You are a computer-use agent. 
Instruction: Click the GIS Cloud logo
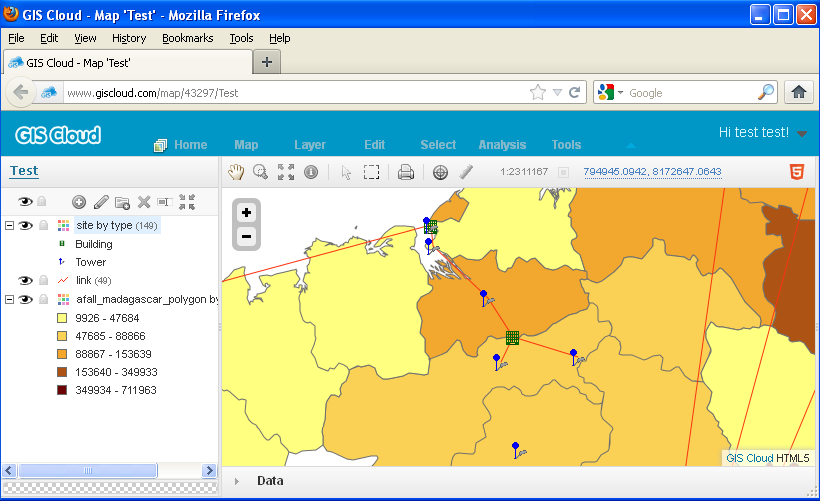[x=58, y=135]
